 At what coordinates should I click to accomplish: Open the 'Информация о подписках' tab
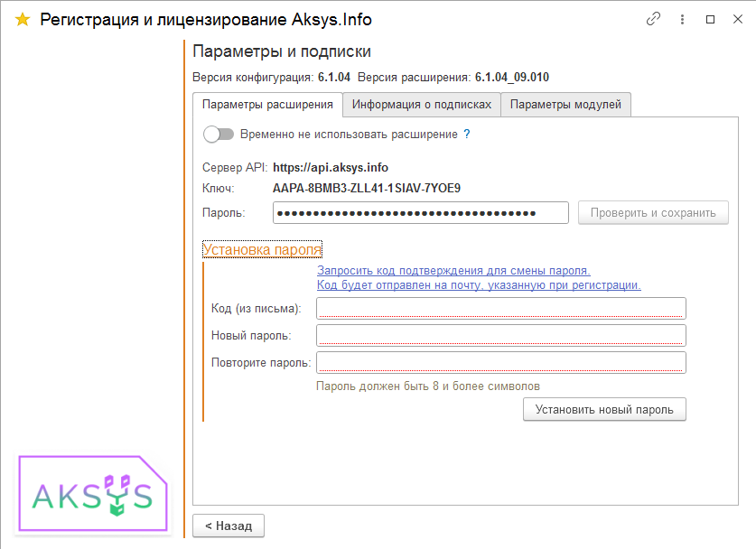[x=422, y=105]
